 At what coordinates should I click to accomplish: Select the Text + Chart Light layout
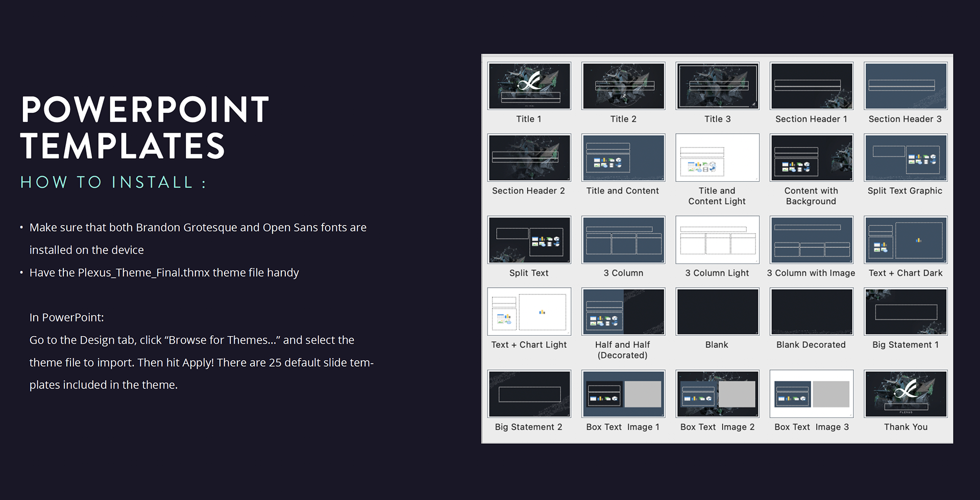pos(529,312)
